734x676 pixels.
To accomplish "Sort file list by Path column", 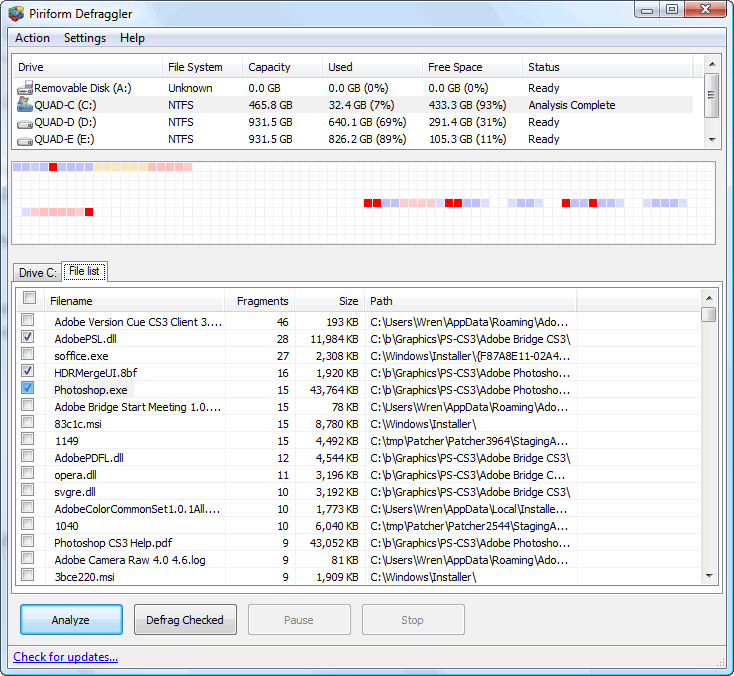I will click(471, 301).
